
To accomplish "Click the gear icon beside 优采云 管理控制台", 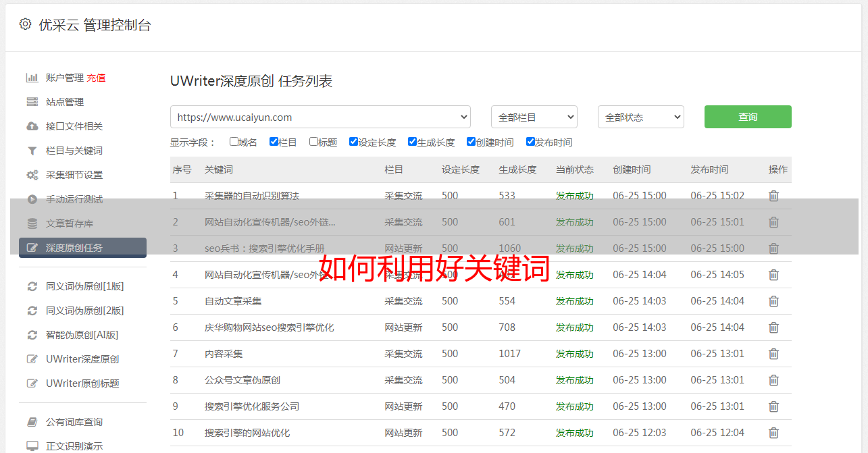I will coord(25,24).
